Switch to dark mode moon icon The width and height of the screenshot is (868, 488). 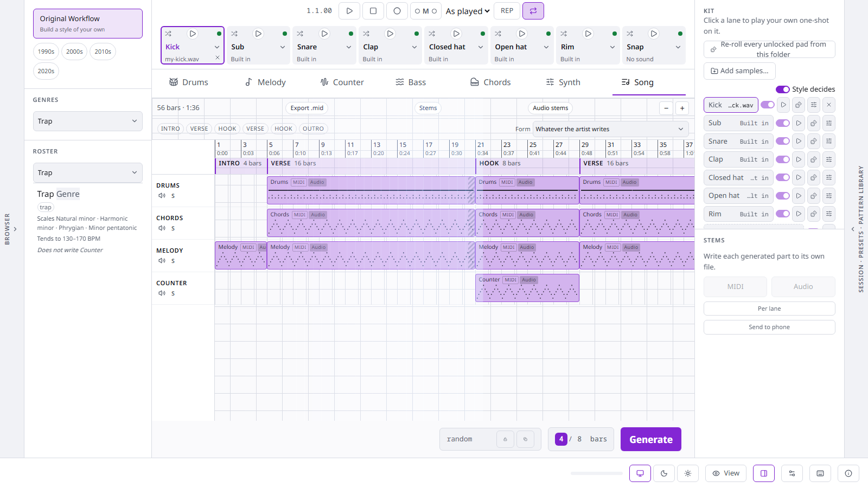[x=664, y=473]
